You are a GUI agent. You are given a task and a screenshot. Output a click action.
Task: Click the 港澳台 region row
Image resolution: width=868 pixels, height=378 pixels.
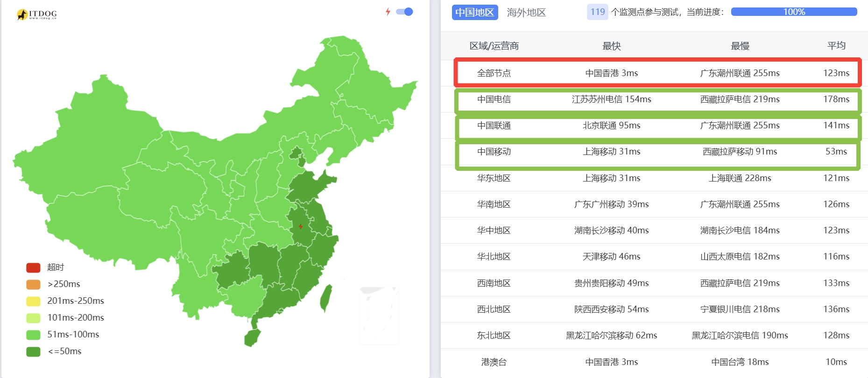coord(654,362)
